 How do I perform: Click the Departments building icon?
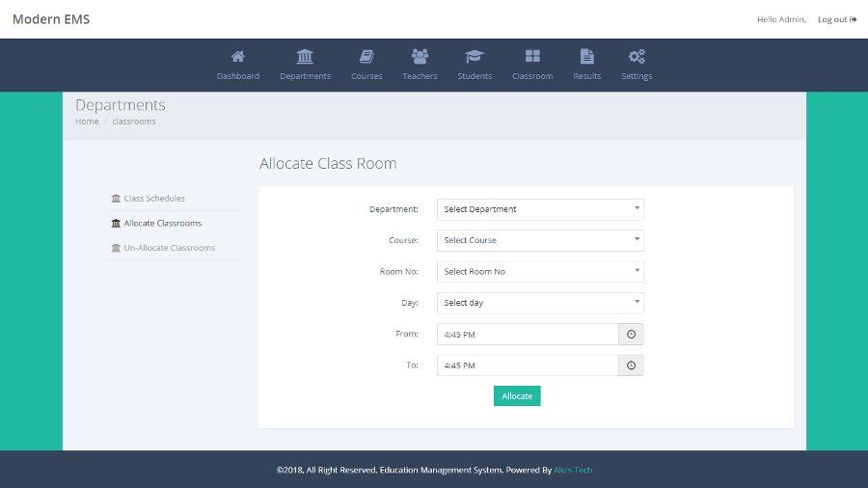(x=305, y=57)
